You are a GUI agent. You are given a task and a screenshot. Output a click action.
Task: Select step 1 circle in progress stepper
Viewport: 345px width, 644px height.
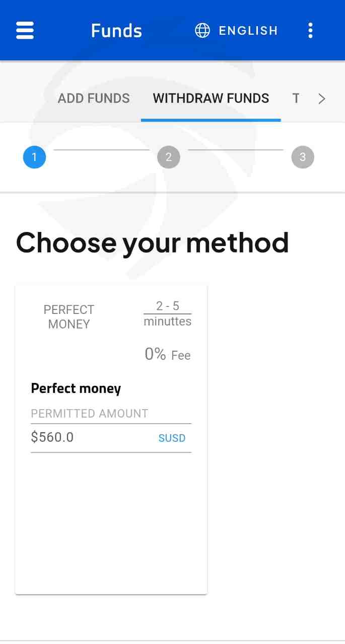click(x=34, y=157)
